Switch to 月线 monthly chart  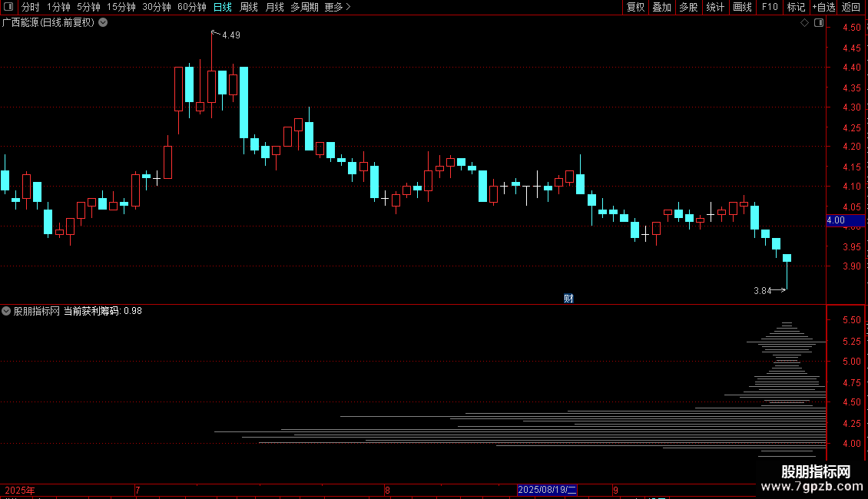tap(274, 7)
